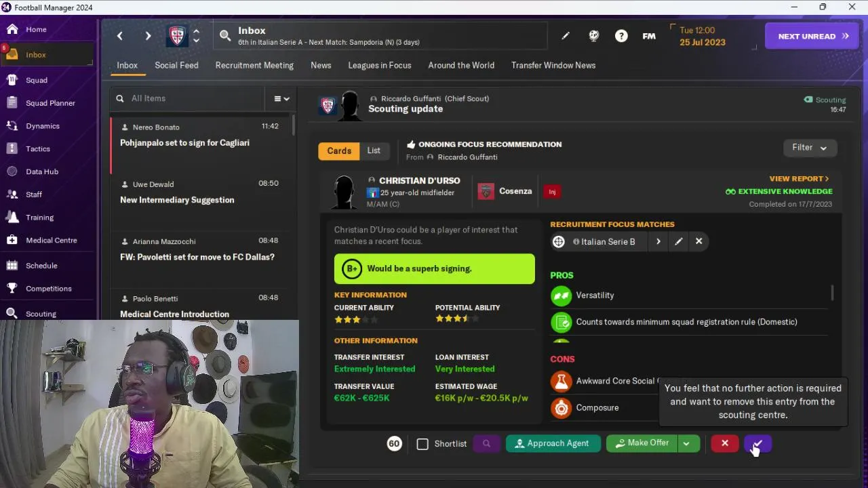Open the club switcher up-down arrows
The width and height of the screenshot is (868, 488).
click(x=196, y=36)
